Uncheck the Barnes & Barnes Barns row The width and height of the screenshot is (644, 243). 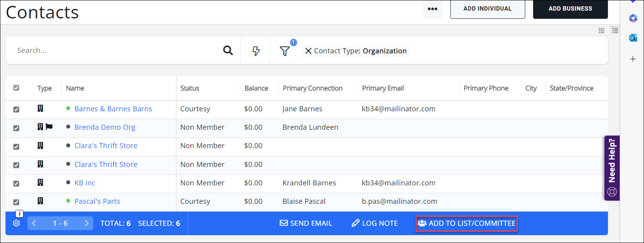click(16, 109)
